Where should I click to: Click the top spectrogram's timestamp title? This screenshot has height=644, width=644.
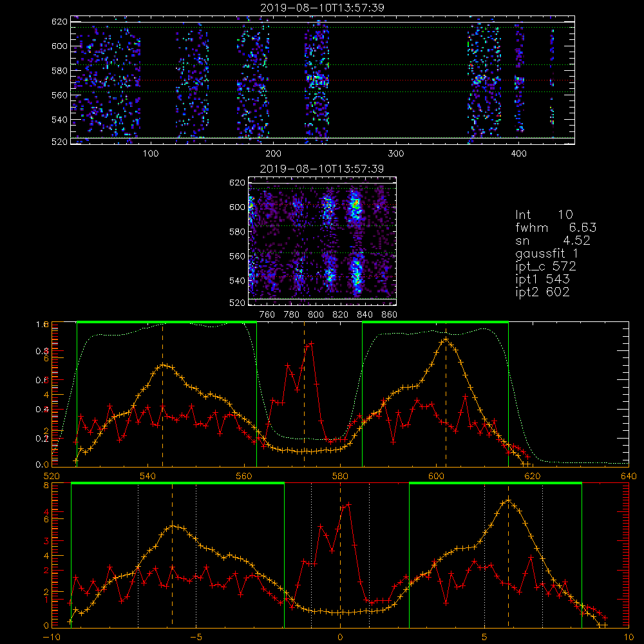click(x=322, y=8)
